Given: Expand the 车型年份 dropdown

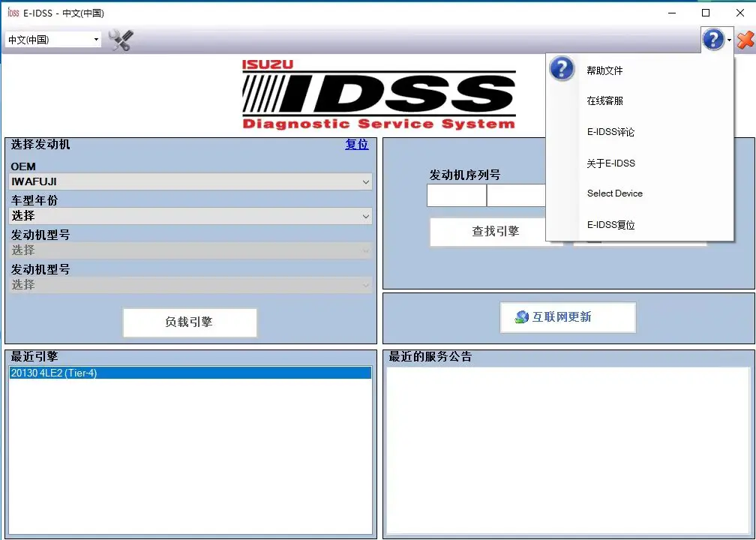Looking at the screenshot, I should coord(190,216).
